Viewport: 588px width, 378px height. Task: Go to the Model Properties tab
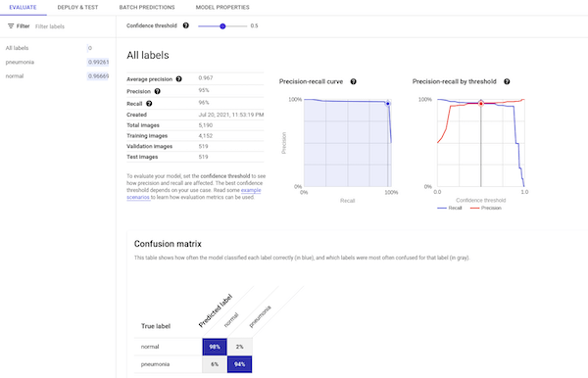tap(222, 7)
